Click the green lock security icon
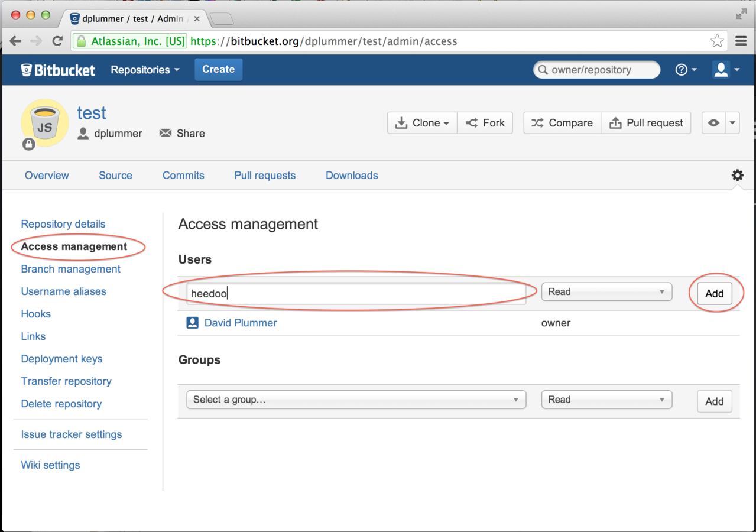756x532 pixels. coord(81,41)
